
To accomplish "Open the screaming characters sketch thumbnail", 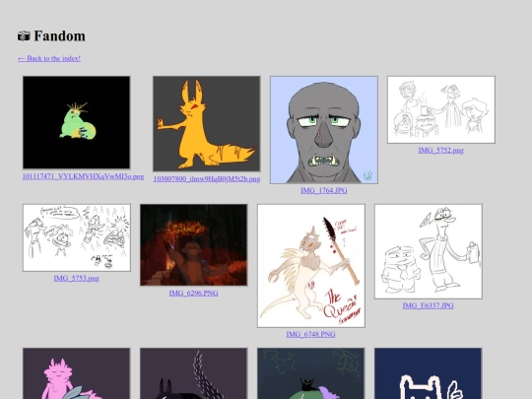I will (x=77, y=237).
